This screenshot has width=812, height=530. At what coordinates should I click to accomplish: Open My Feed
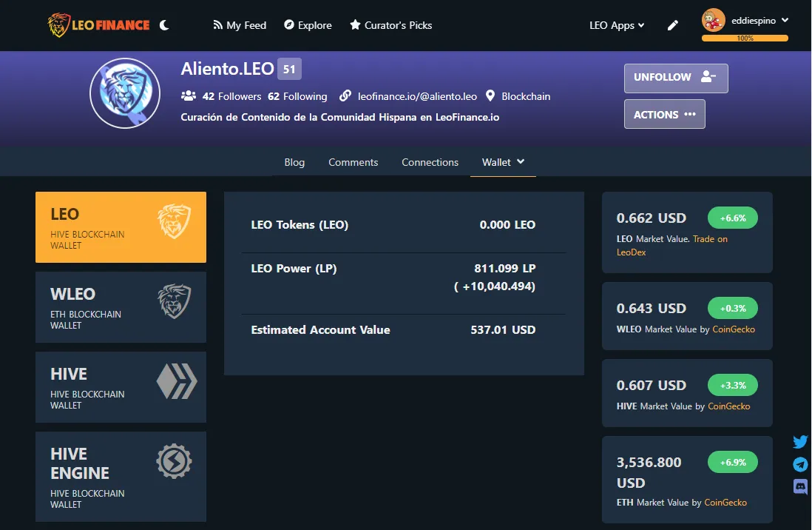(240, 25)
